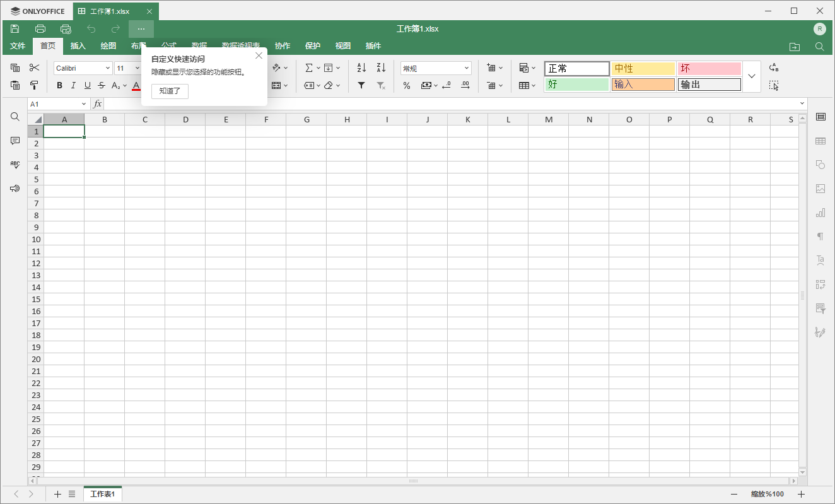The height and width of the screenshot is (504, 835).
Task: Select column header G
Action: [307, 119]
